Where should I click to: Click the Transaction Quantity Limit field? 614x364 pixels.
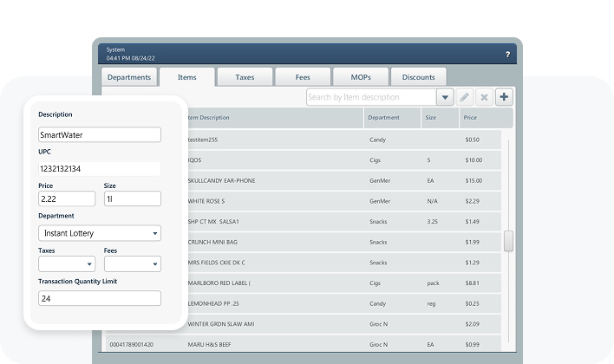coord(100,298)
